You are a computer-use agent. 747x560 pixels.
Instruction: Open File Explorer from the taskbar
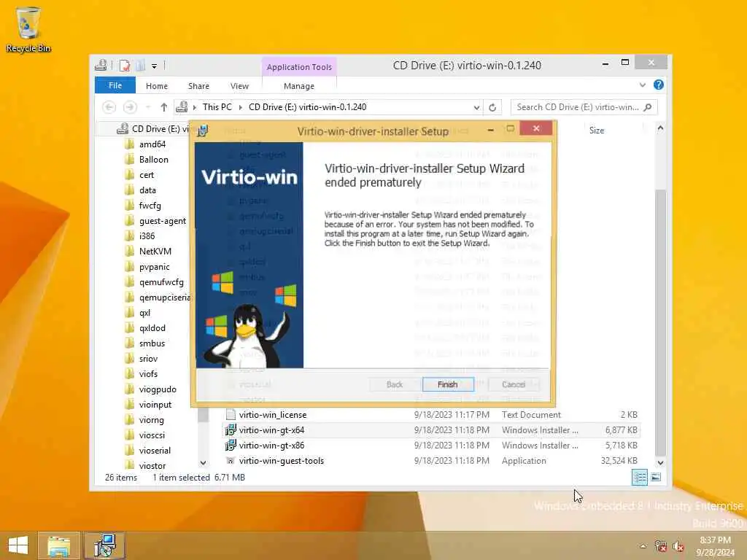click(58, 545)
